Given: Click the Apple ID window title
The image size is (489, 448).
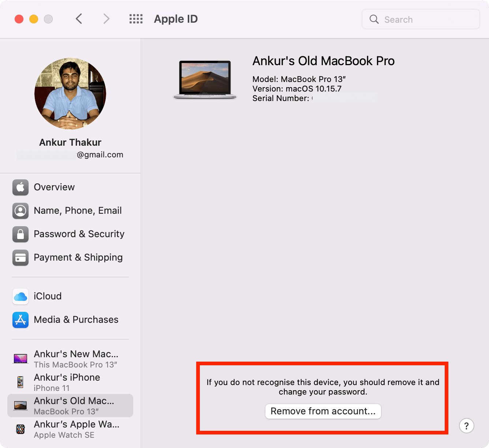Looking at the screenshot, I should click(176, 19).
